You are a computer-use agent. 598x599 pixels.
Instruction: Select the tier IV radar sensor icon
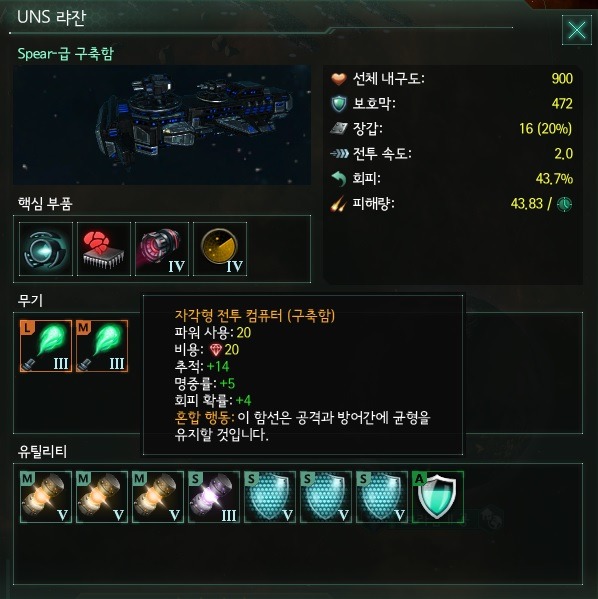(x=220, y=249)
